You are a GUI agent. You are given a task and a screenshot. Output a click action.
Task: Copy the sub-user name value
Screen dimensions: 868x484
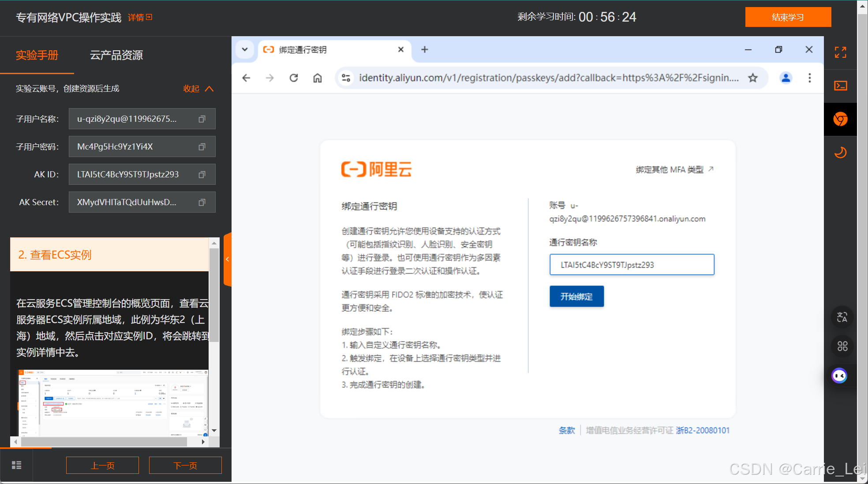[x=202, y=119]
